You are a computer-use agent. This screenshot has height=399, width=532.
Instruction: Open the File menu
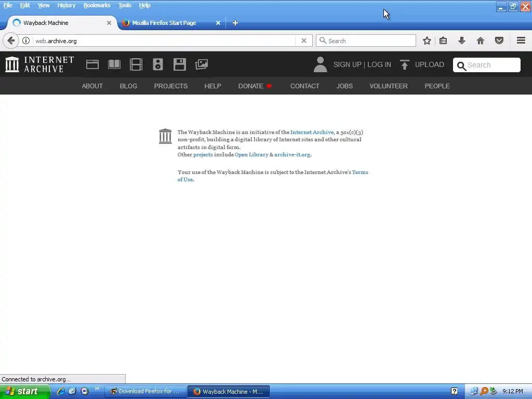pos(8,5)
